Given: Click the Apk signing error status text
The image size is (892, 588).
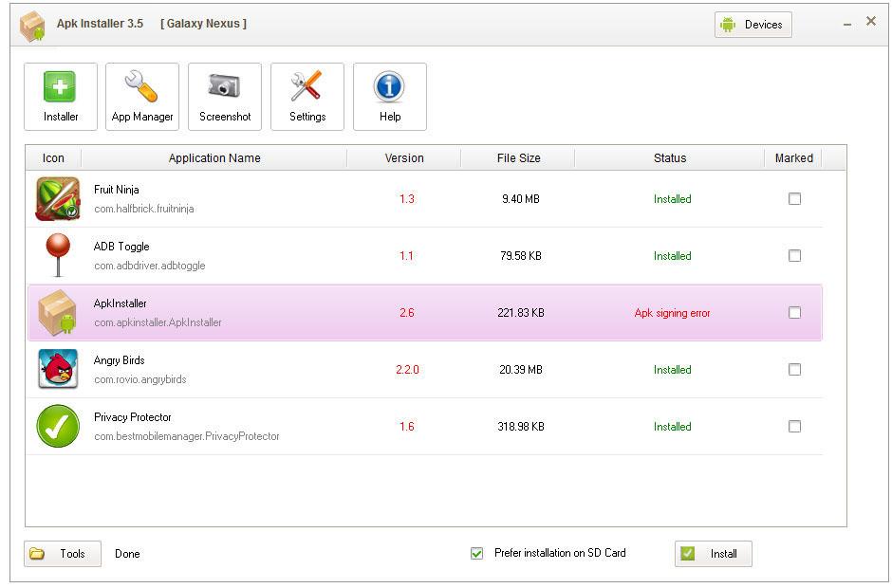Looking at the screenshot, I should [x=672, y=312].
